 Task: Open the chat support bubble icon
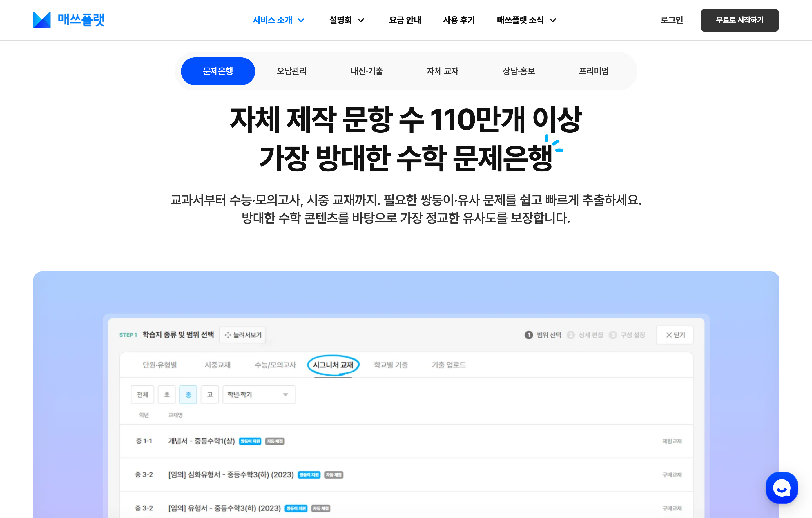click(x=782, y=488)
